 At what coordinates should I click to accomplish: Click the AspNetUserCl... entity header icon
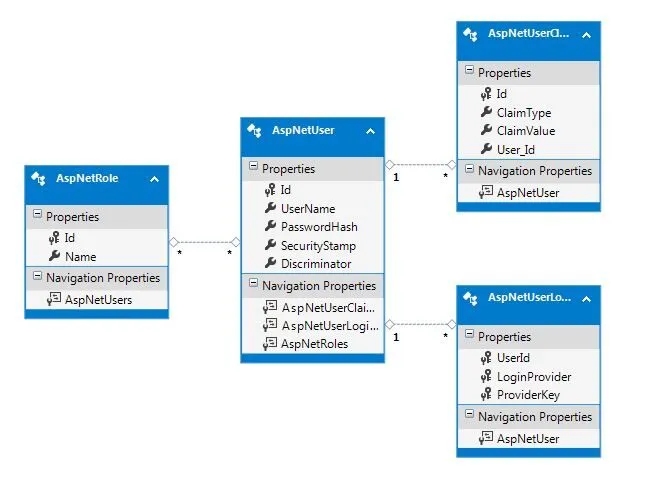470,34
